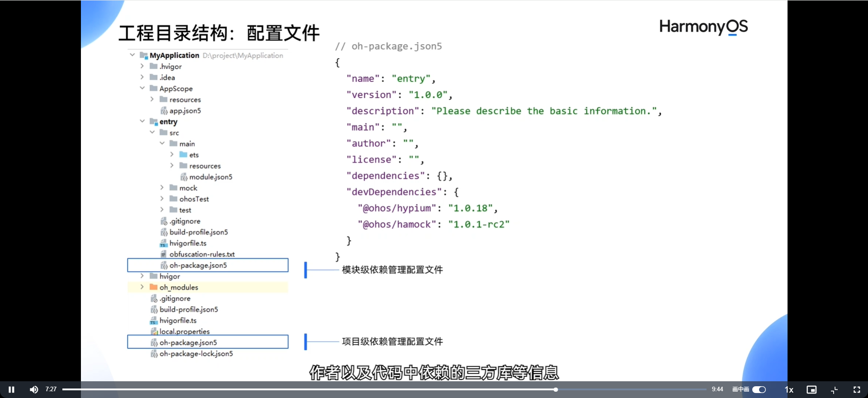Click the MyApplication project icon
The width and height of the screenshot is (868, 398).
coord(144,55)
